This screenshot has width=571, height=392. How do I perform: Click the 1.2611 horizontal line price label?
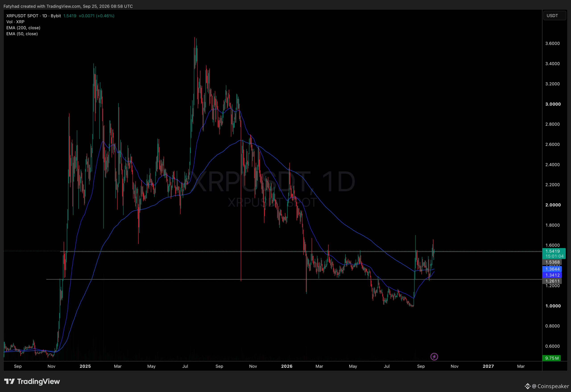(552, 281)
